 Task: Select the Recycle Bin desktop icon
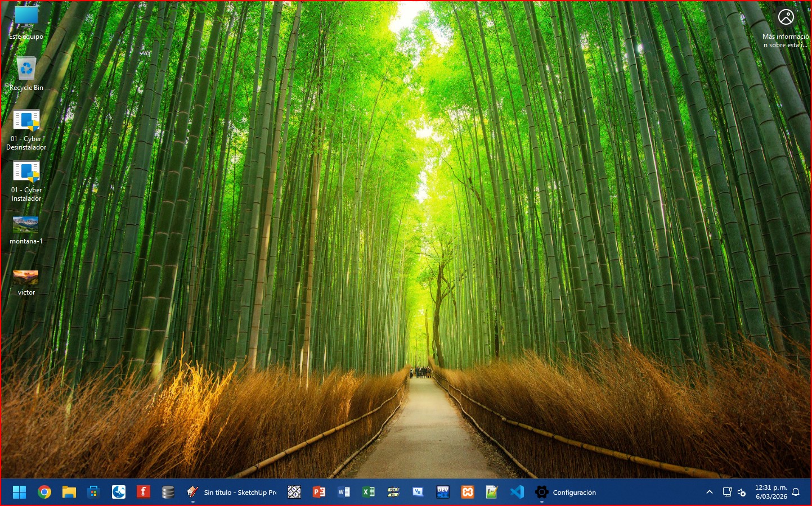coord(26,69)
